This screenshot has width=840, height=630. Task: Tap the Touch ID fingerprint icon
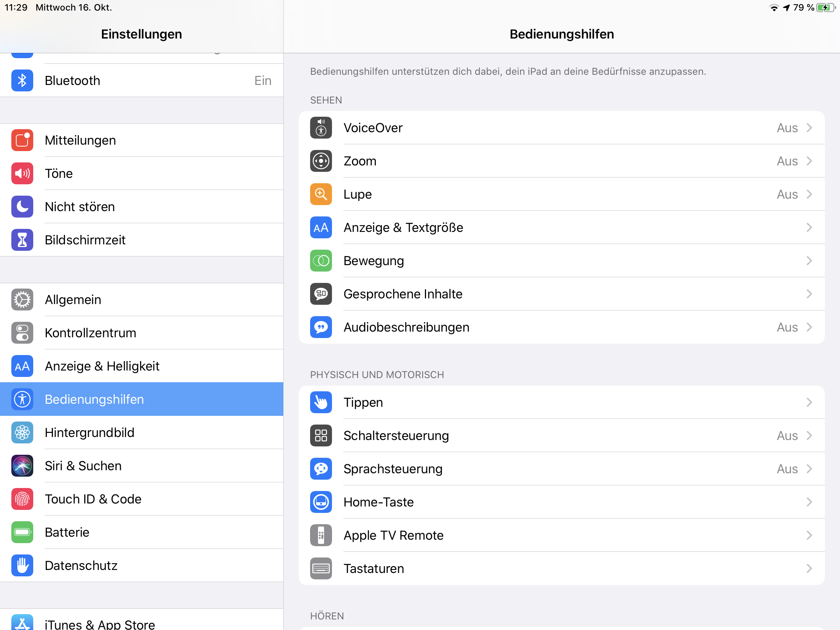coord(22,499)
